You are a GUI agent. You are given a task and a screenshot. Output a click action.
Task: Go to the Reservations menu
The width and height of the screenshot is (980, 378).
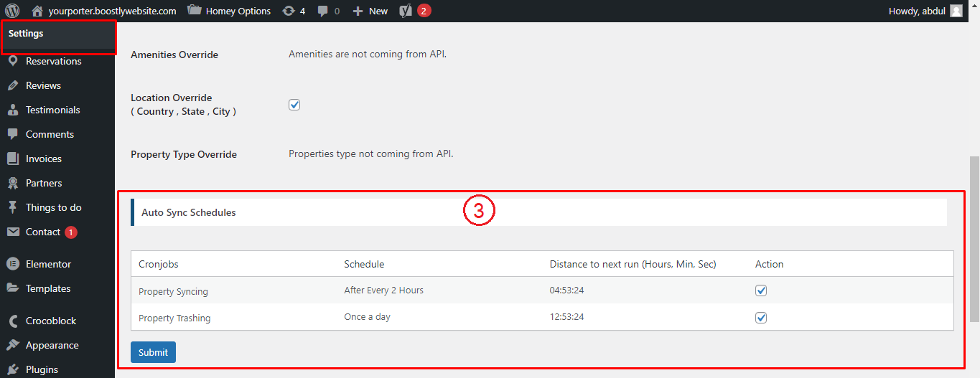[54, 61]
